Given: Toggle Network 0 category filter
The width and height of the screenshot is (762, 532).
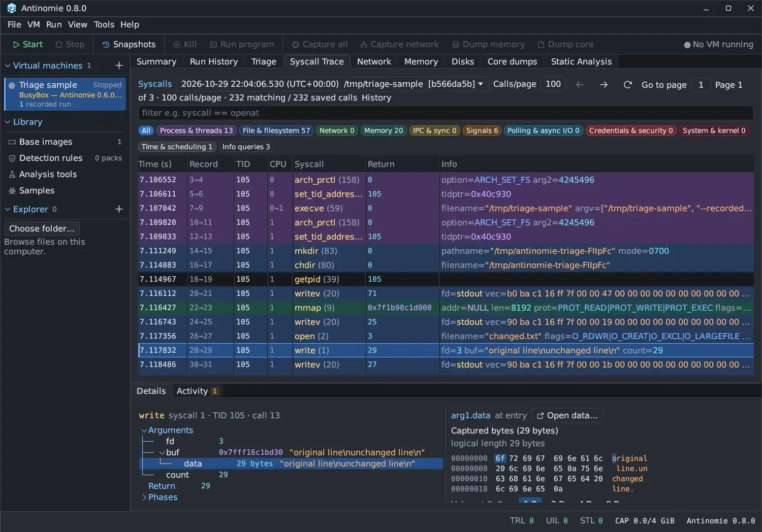Looking at the screenshot, I should 336,130.
